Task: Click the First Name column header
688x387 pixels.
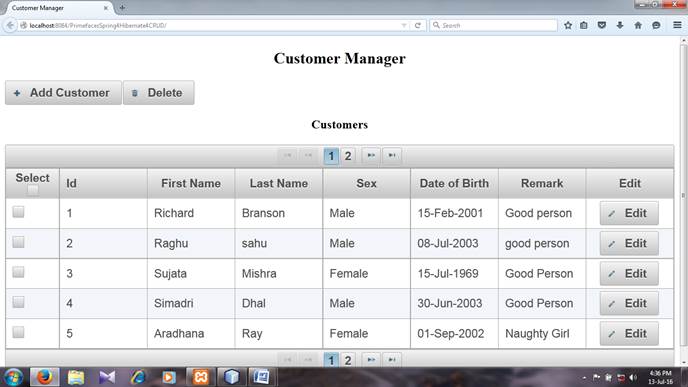Action: point(191,183)
